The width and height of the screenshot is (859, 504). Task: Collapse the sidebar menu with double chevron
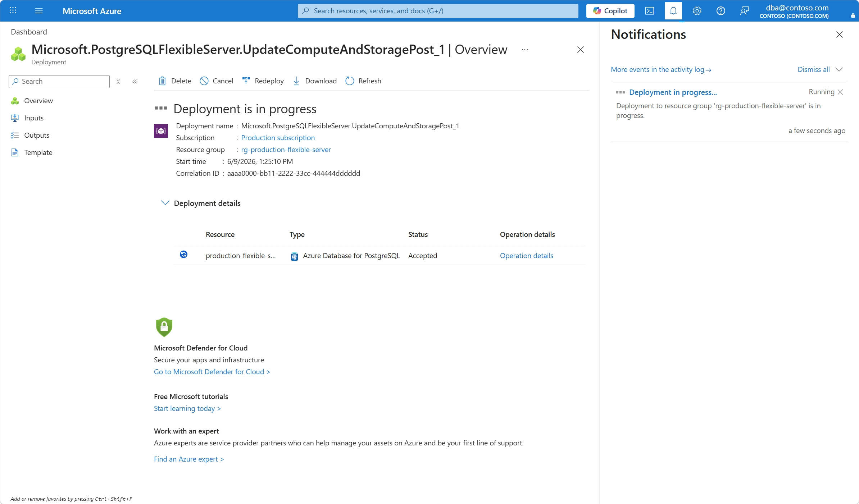tap(135, 82)
